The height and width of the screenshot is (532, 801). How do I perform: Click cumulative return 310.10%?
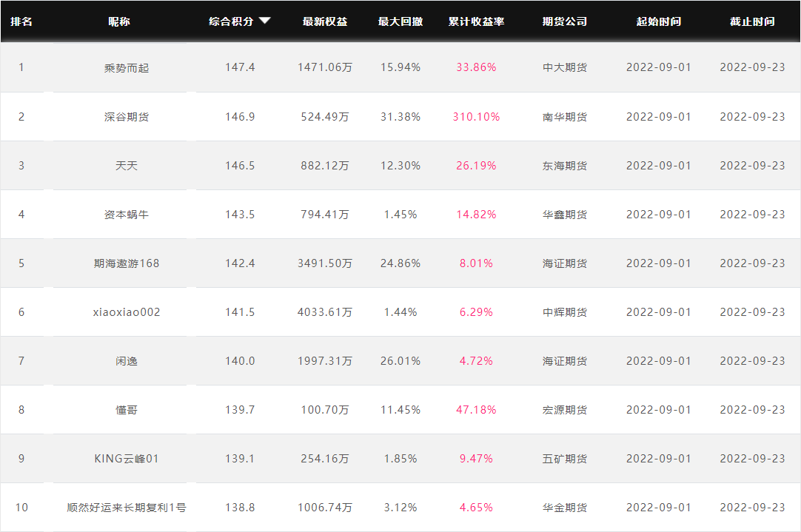[x=476, y=117]
